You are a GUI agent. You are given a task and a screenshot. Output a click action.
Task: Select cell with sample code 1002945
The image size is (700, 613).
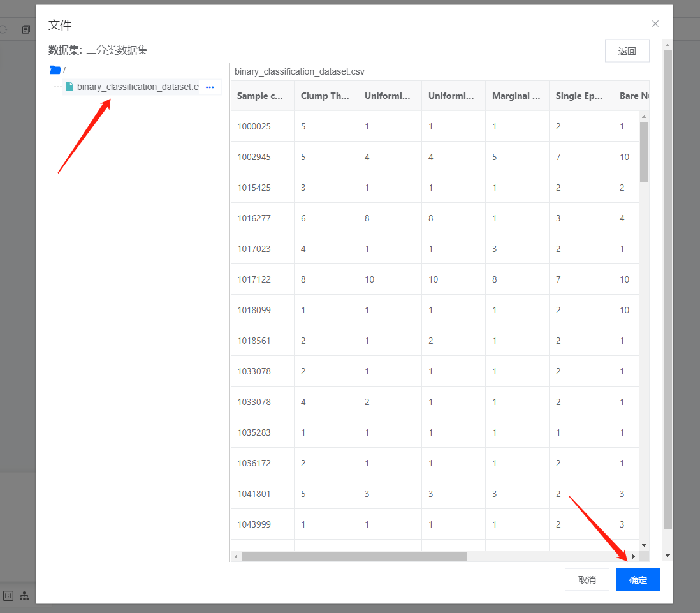pyautogui.click(x=263, y=157)
